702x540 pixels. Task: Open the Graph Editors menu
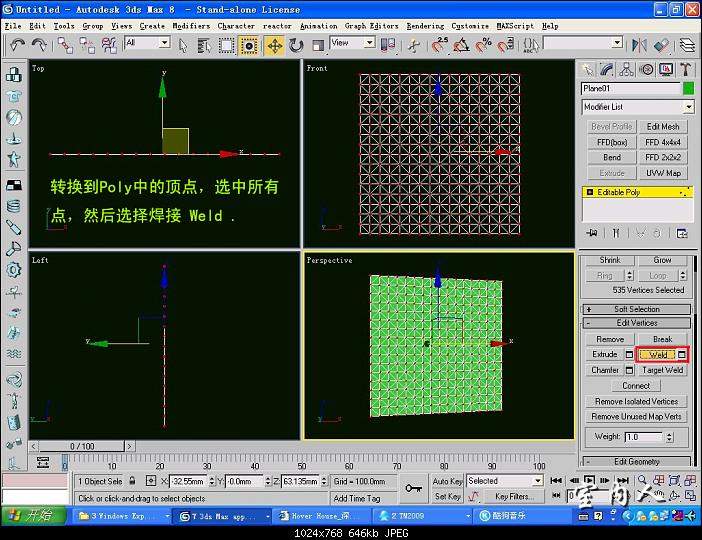click(371, 26)
